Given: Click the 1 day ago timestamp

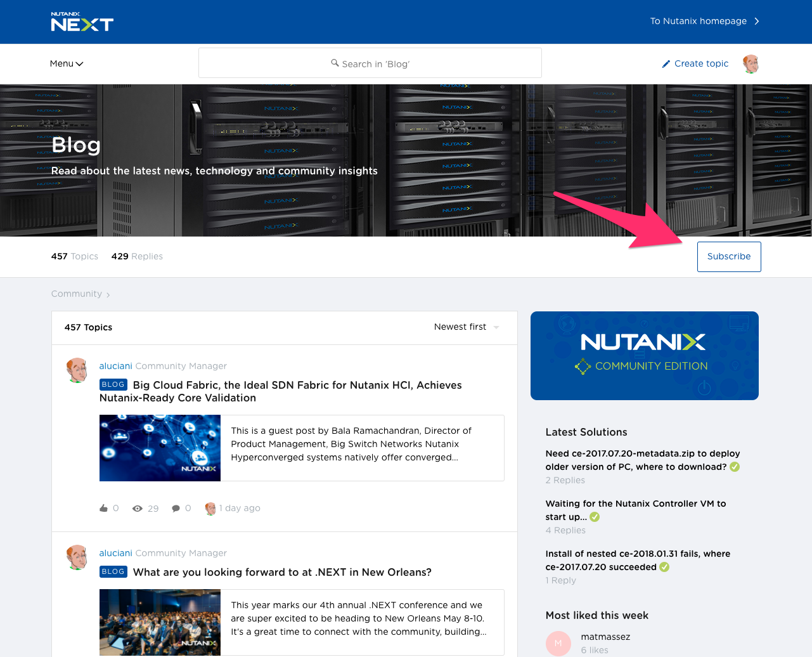Looking at the screenshot, I should [x=240, y=508].
